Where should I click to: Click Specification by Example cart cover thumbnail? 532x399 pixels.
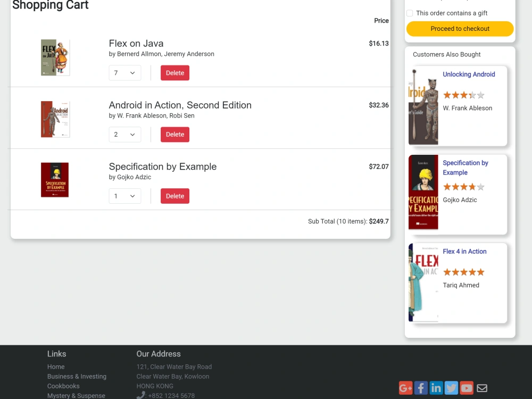coord(55,180)
